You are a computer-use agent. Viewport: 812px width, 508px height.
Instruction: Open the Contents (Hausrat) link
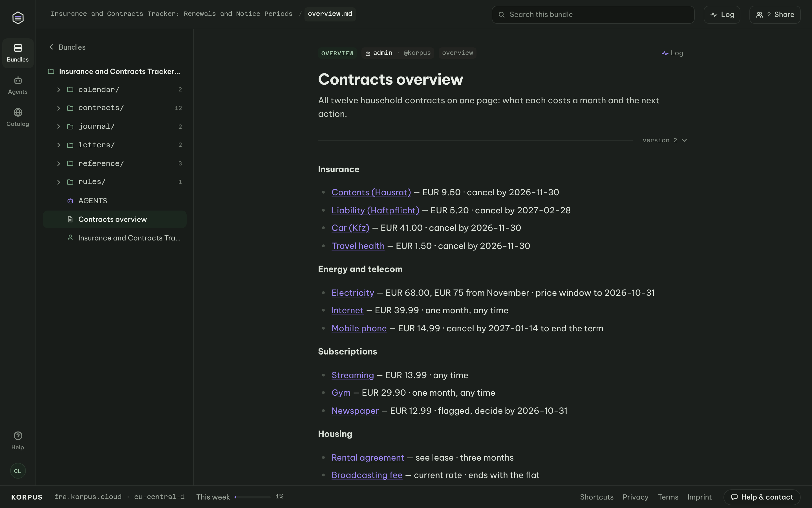[x=371, y=192]
